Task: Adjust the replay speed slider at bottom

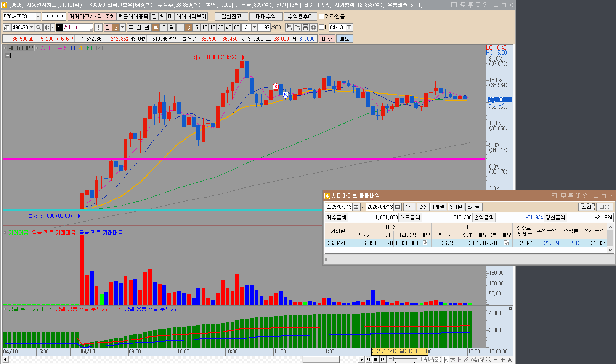Action: 393,359
